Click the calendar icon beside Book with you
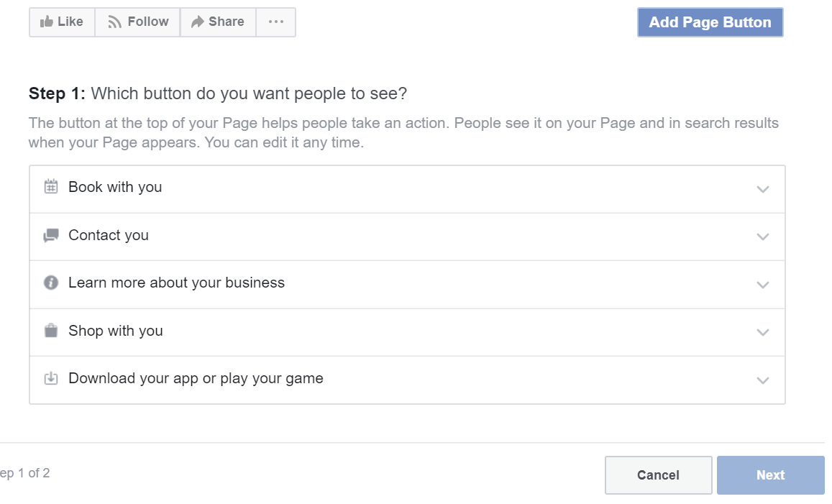This screenshot has height=504, width=832. coord(51,187)
